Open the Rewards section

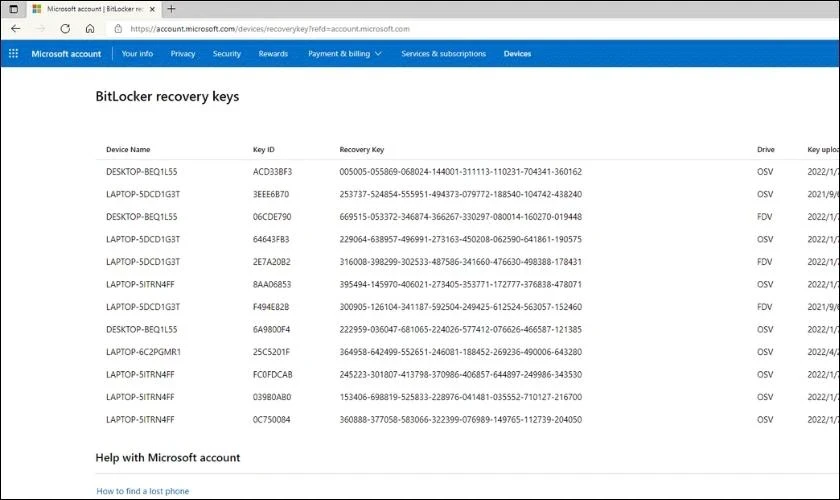click(x=273, y=54)
